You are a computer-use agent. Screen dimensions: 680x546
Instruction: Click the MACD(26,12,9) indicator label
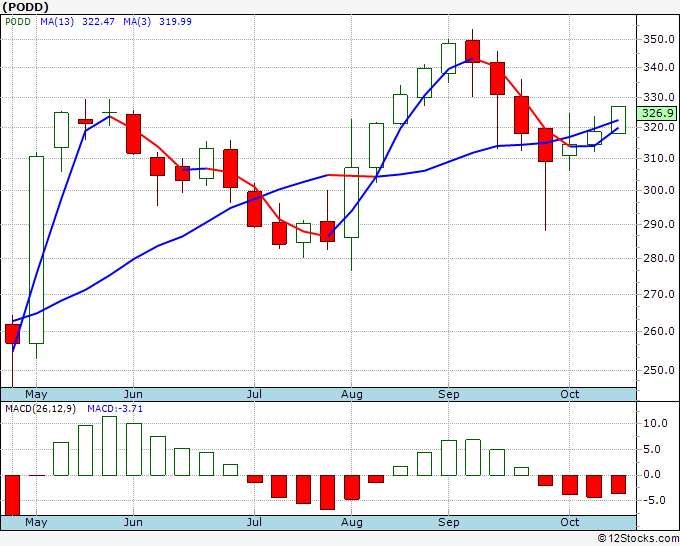click(40, 409)
